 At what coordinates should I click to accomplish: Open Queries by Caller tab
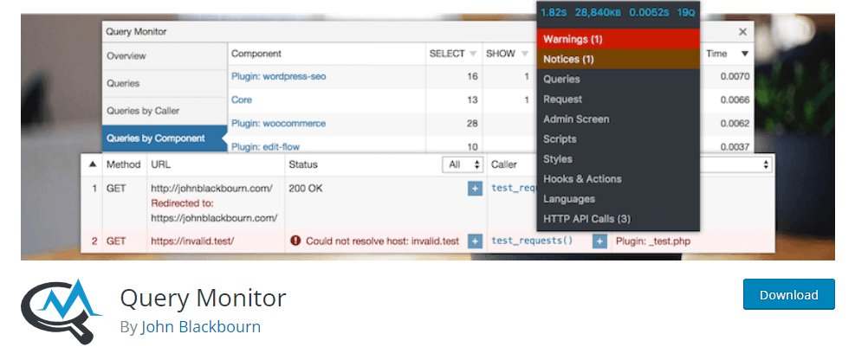[165, 111]
